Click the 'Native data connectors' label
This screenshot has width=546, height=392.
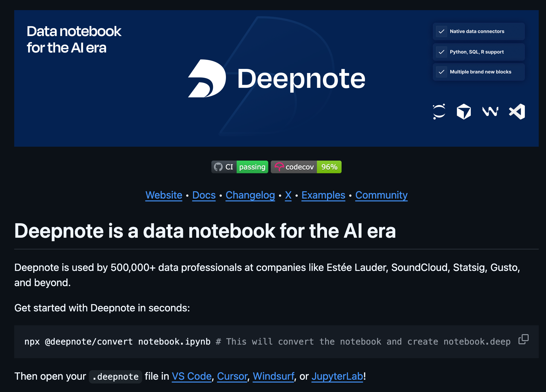[x=477, y=31]
